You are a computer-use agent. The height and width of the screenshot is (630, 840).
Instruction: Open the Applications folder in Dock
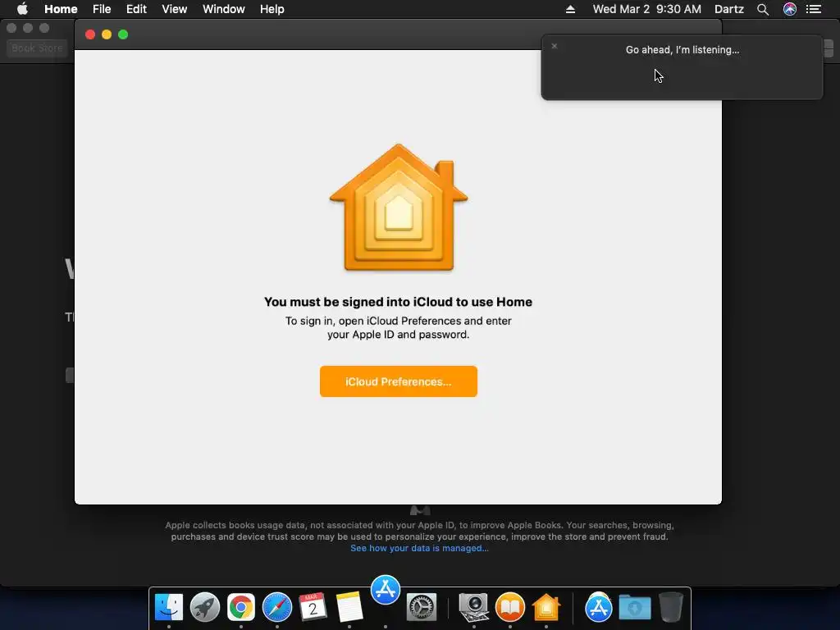[x=598, y=607]
